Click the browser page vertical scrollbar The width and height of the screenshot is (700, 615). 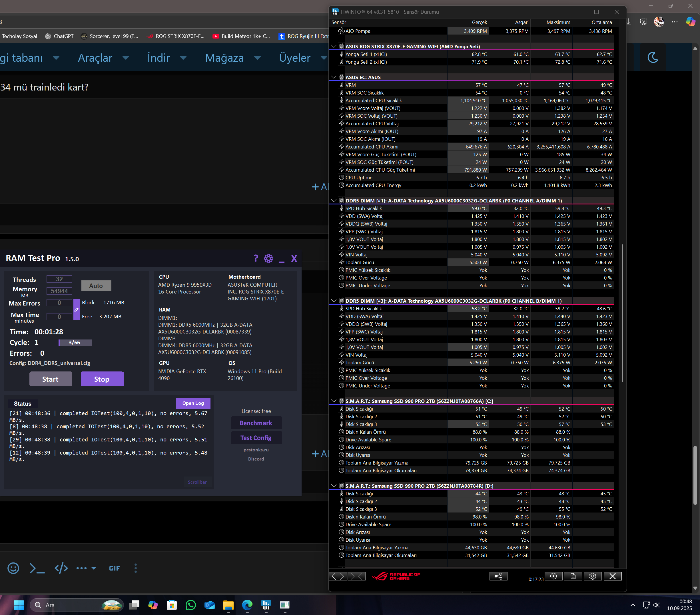(695, 475)
